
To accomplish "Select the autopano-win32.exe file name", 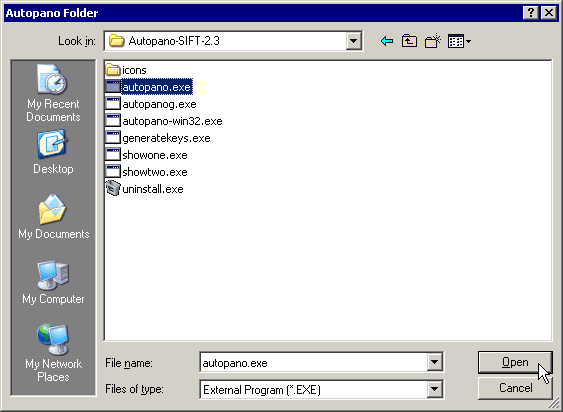I will (x=172, y=121).
